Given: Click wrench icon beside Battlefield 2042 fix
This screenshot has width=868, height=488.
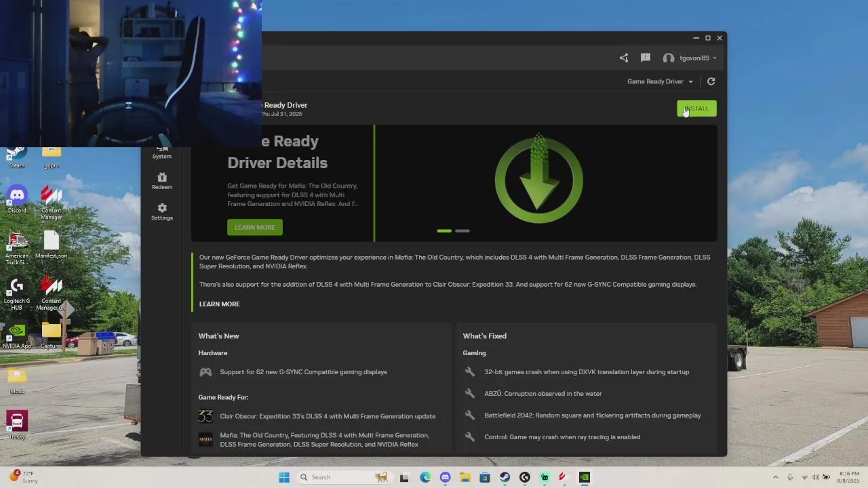Looking at the screenshot, I should click(469, 415).
